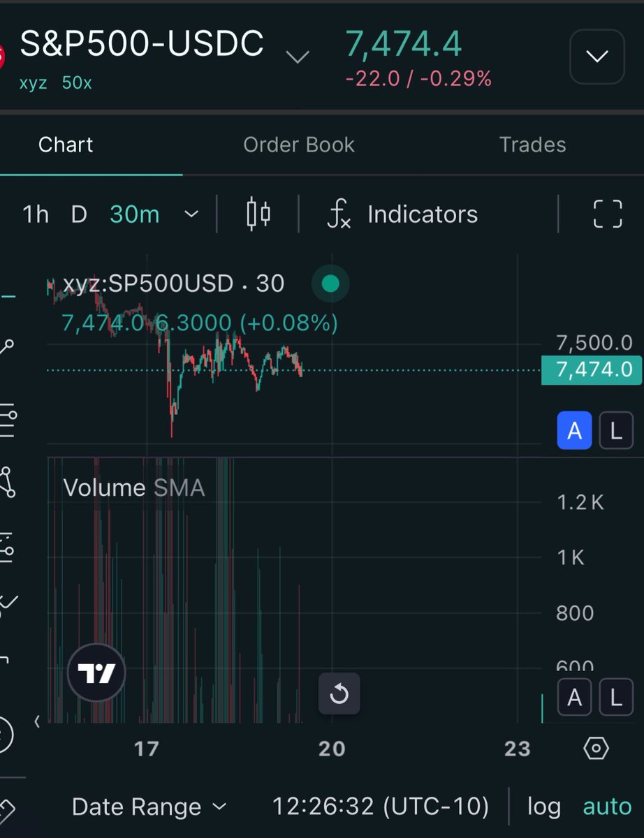
Task: Open chart settings gear icon
Action: click(x=596, y=749)
